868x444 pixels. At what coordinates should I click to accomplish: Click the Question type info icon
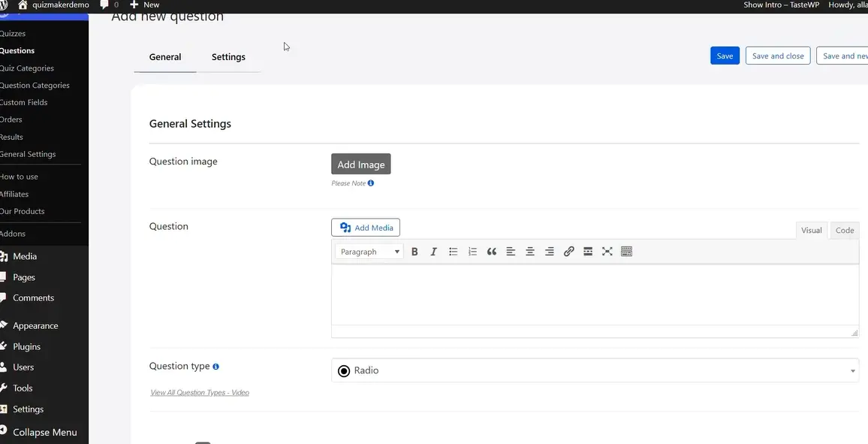coord(216,367)
